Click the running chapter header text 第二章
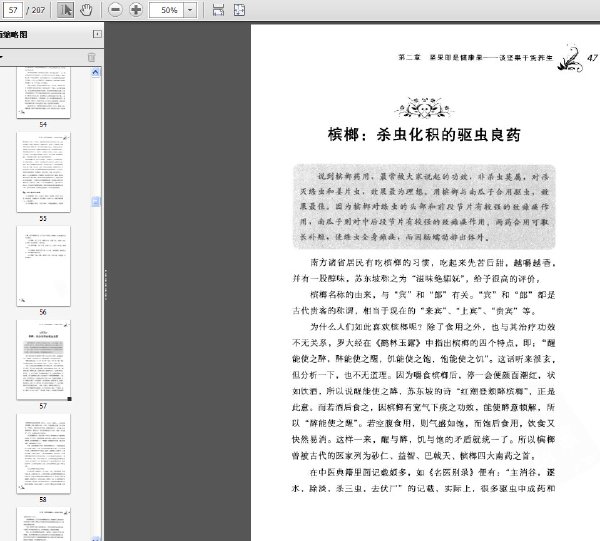The width and height of the screenshot is (600, 541). click(x=409, y=57)
